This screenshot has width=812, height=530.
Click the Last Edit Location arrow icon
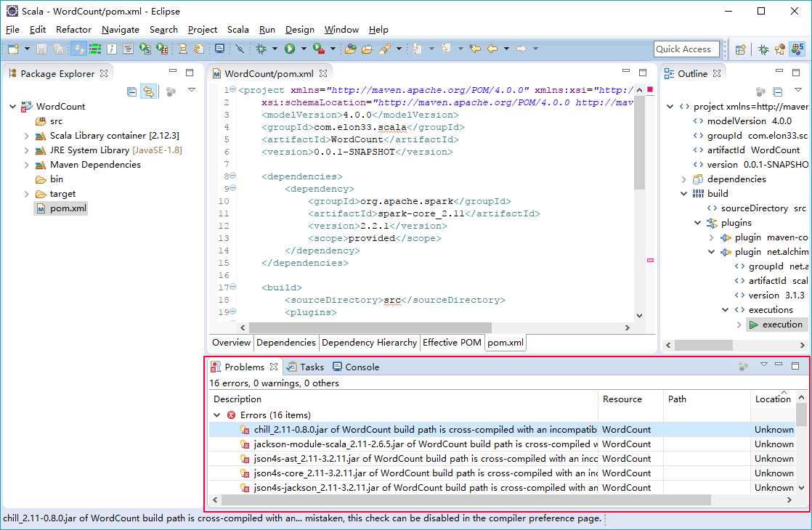point(475,49)
